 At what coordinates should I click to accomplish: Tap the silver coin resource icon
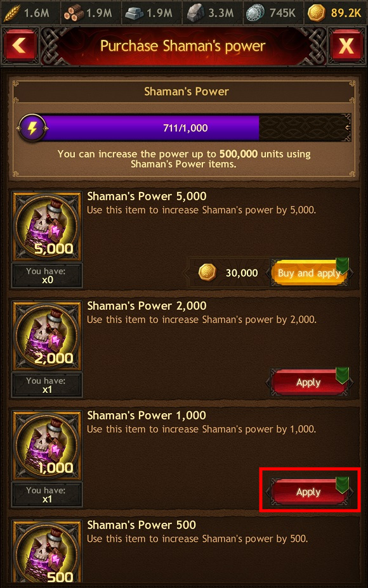(x=255, y=13)
